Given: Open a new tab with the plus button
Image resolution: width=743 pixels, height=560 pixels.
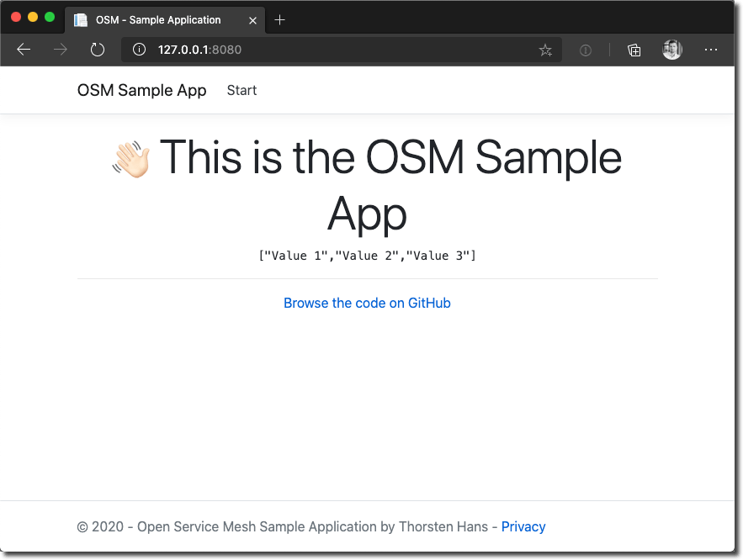Looking at the screenshot, I should click(280, 20).
